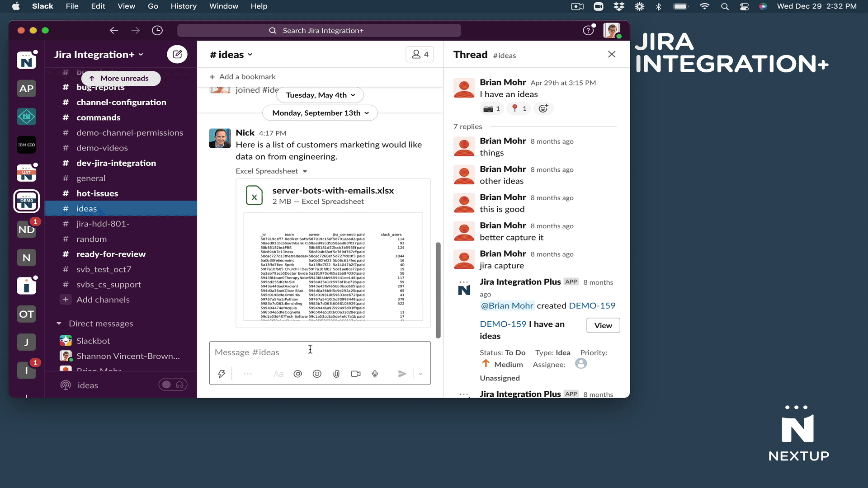868x488 pixels.
Task: Collapse Direct messages section
Action: pos(59,324)
